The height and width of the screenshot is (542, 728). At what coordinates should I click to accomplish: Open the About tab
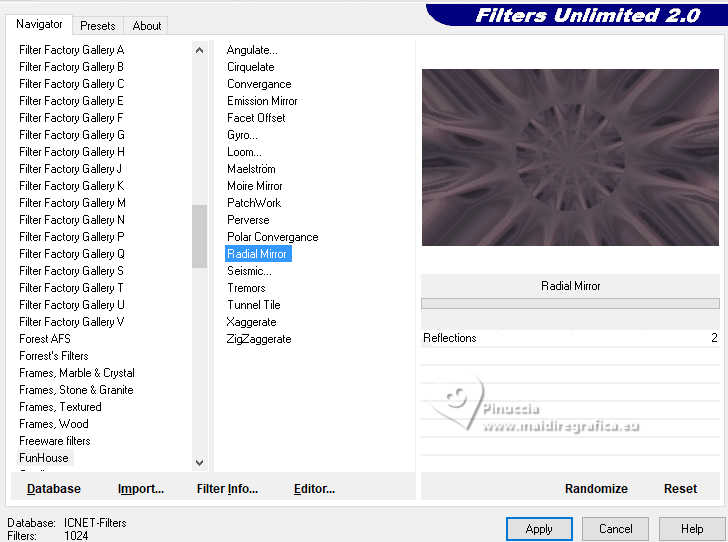[147, 26]
